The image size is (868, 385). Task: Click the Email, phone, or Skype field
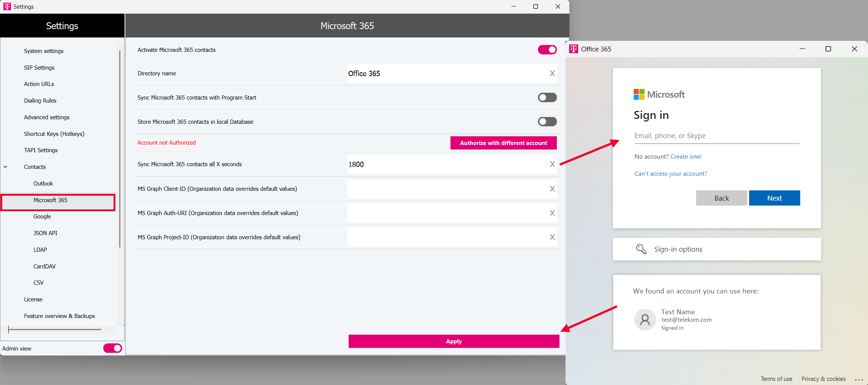pyautogui.click(x=717, y=136)
